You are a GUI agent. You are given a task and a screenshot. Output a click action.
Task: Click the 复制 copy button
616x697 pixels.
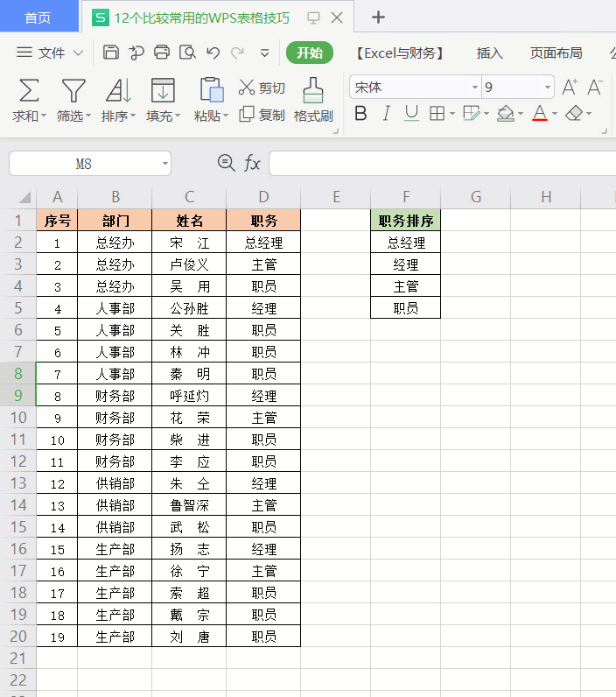(x=262, y=115)
